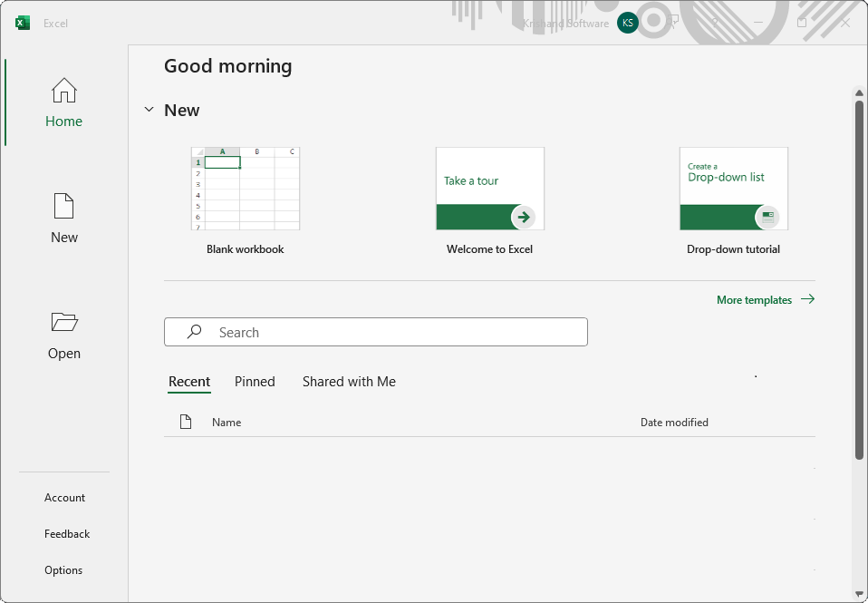Click the vertical scrollbar thumb
The image size is (868, 603).
point(859,280)
